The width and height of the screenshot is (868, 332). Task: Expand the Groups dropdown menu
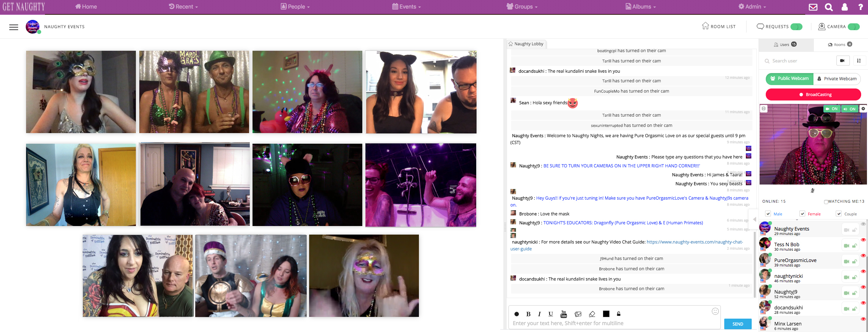522,7
